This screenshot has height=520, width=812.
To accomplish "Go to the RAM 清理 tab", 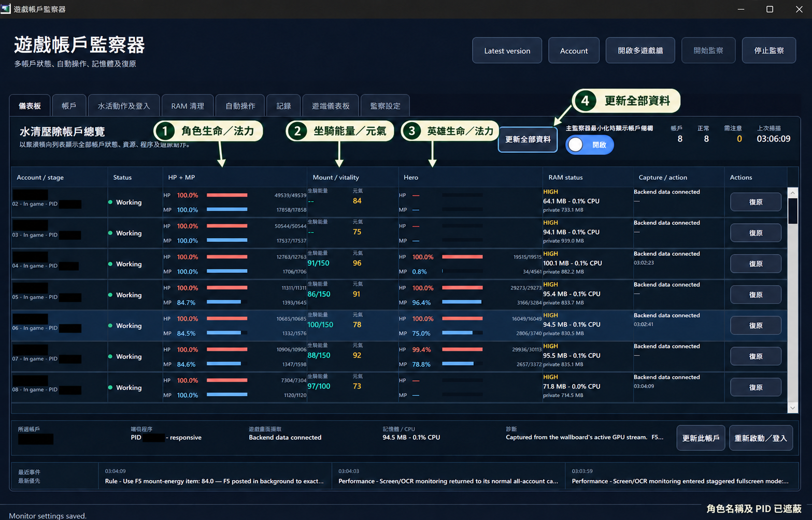I will (188, 106).
